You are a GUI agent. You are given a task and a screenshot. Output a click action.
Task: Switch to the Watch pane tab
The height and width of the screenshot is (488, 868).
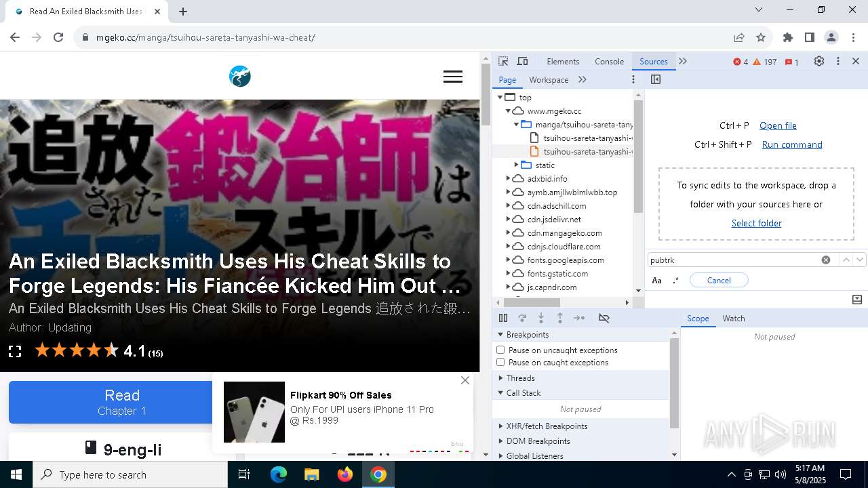734,318
